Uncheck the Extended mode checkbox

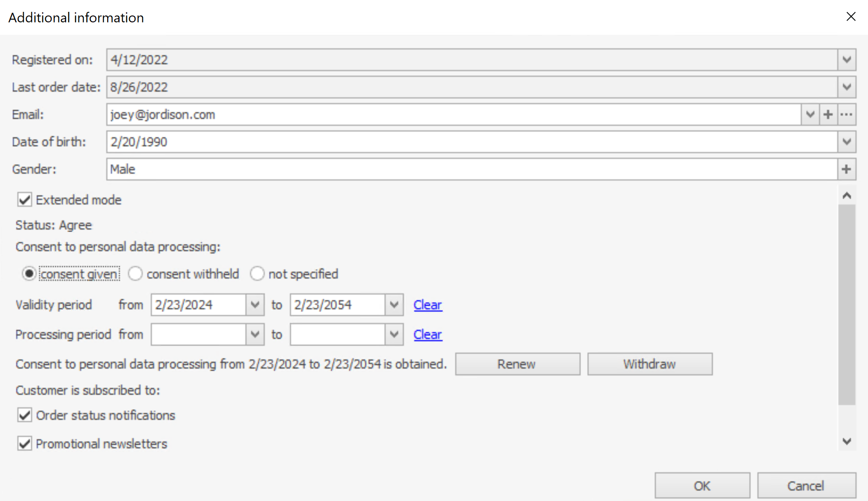[x=25, y=200]
